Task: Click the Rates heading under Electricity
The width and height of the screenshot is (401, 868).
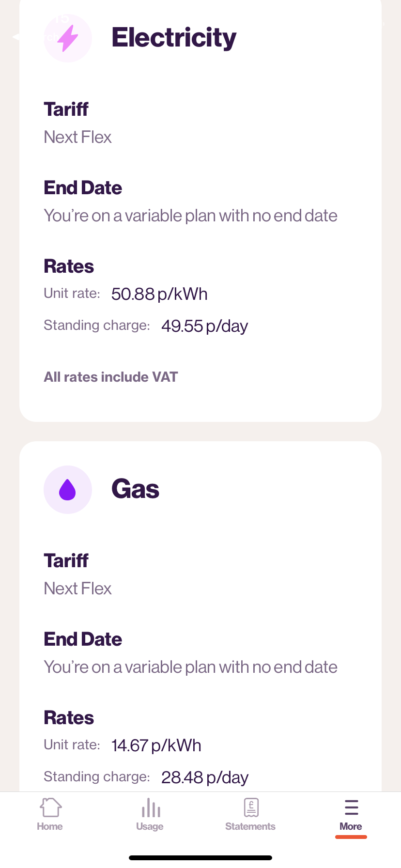Action: 69,266
